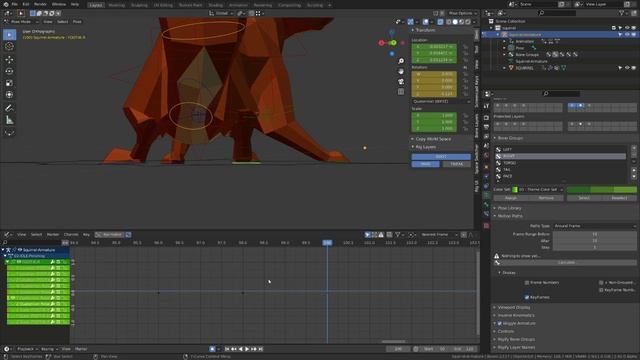Open the graph editor Channel menu
This screenshot has width=640, height=360.
pos(71,235)
